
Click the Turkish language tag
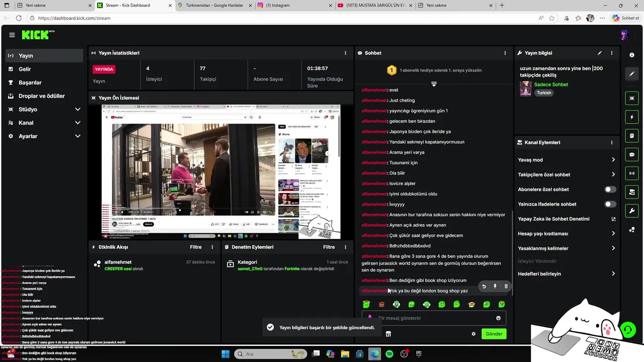point(544,93)
